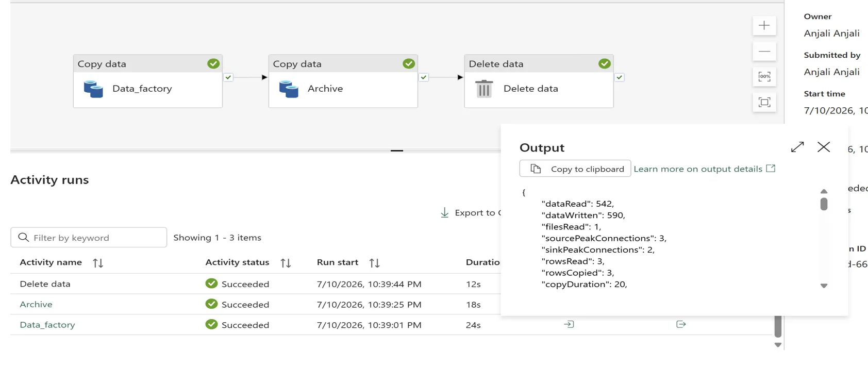Screen dimensions: 868x366
Task: Click the "dataWritten": 590 output line
Action: point(583,215)
